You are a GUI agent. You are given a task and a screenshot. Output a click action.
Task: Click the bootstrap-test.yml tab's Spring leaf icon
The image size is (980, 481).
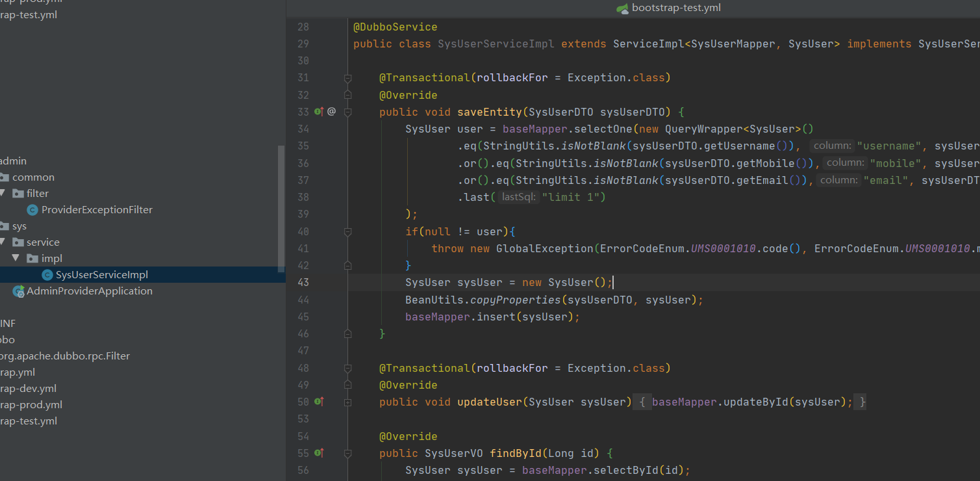[622, 8]
